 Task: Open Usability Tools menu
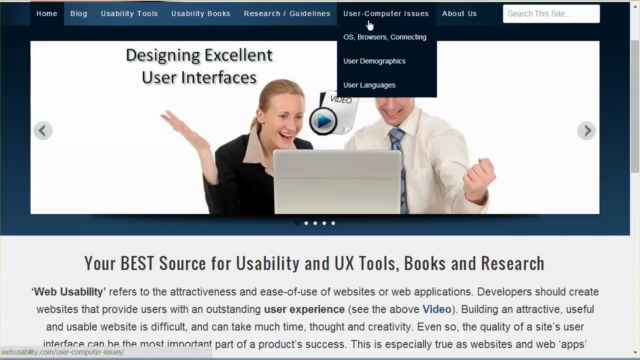click(129, 13)
